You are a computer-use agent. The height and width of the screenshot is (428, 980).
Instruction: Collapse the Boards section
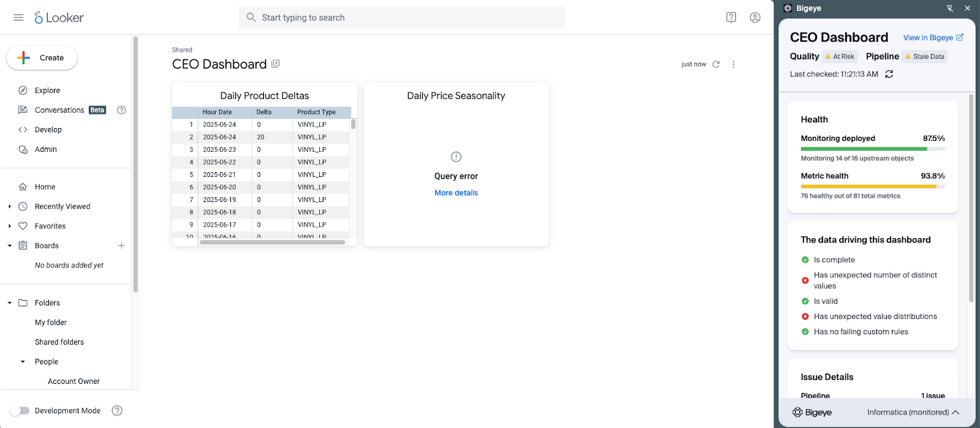coord(9,246)
